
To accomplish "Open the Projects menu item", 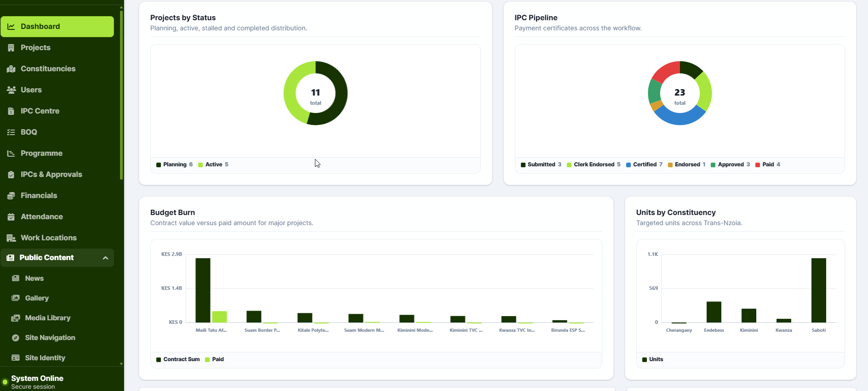I will tap(57, 48).
